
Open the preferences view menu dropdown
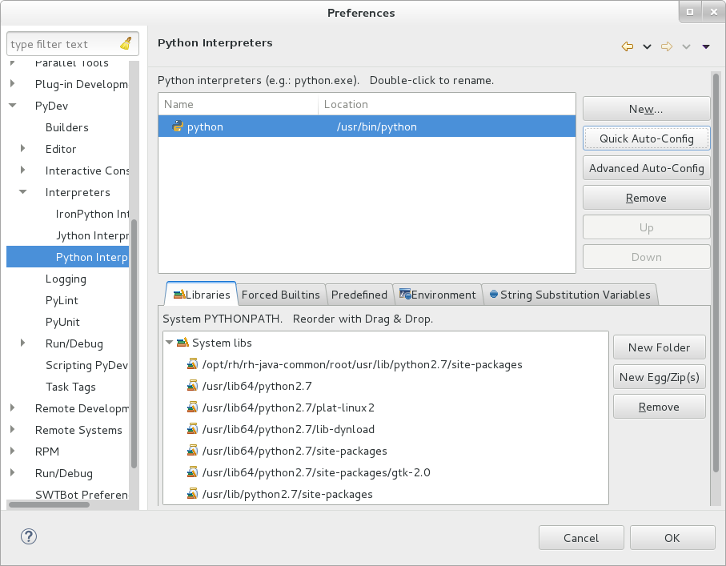(x=705, y=47)
